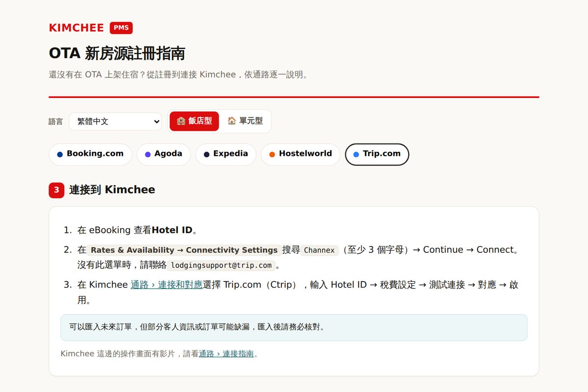Open the 通路 › 連接指南 link
588x392 pixels.
pyautogui.click(x=226, y=354)
